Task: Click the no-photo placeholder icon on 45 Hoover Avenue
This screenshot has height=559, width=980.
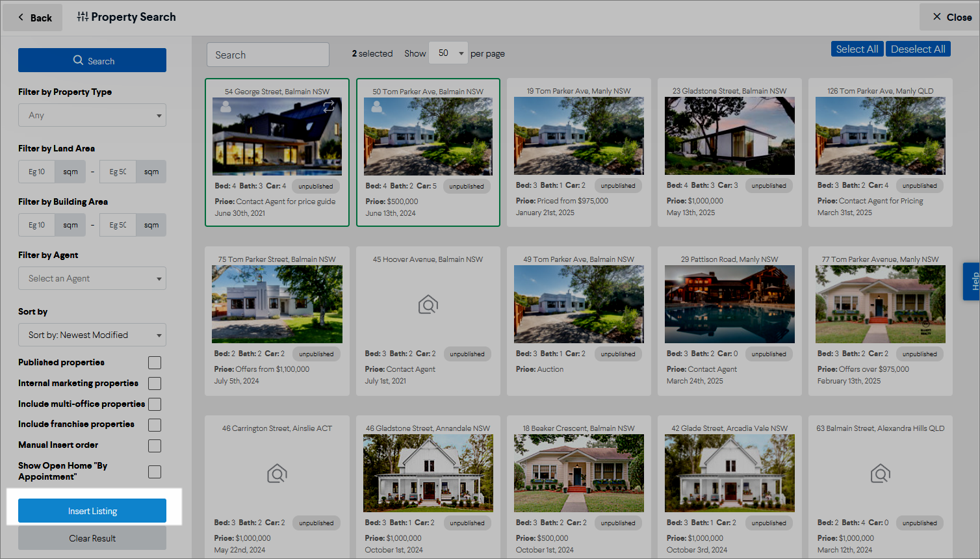Action: pos(428,304)
